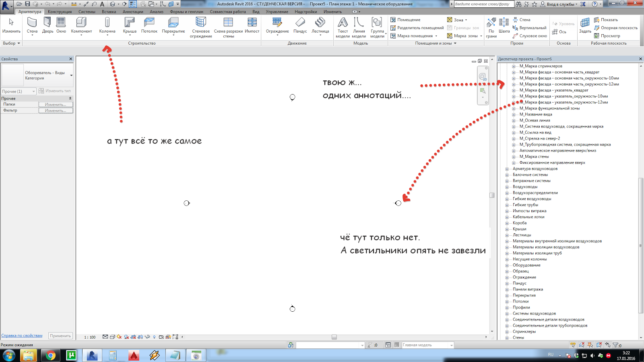Expand the Спринклеры tree node
Screen dimensions: 644x362
[x=507, y=332]
